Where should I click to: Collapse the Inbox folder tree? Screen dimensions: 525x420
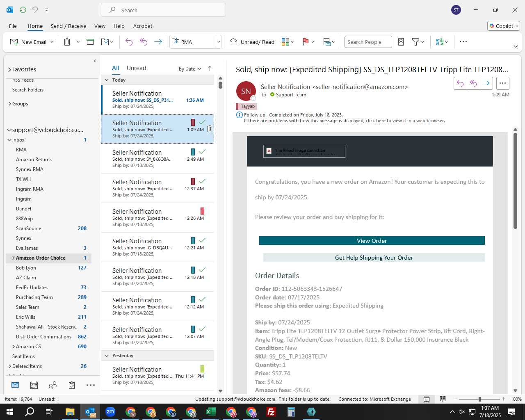[9, 140]
